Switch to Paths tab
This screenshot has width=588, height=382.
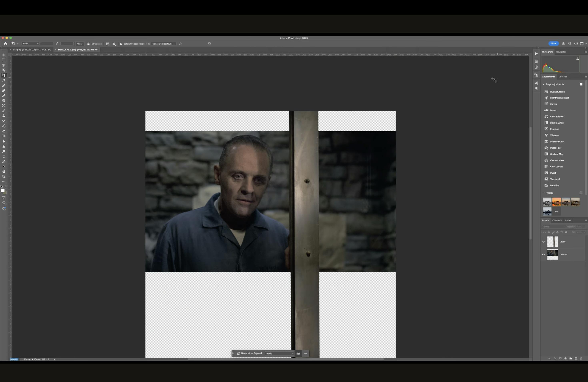(568, 220)
